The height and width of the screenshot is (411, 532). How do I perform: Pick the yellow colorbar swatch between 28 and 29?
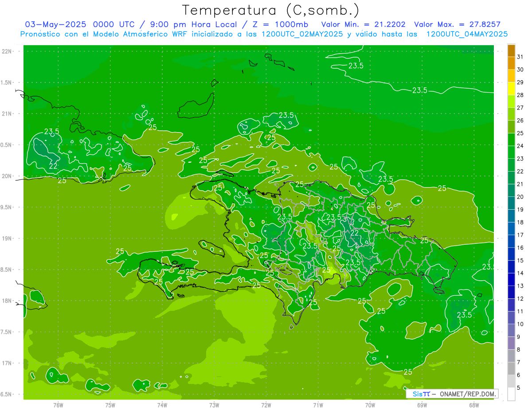(x=511, y=89)
